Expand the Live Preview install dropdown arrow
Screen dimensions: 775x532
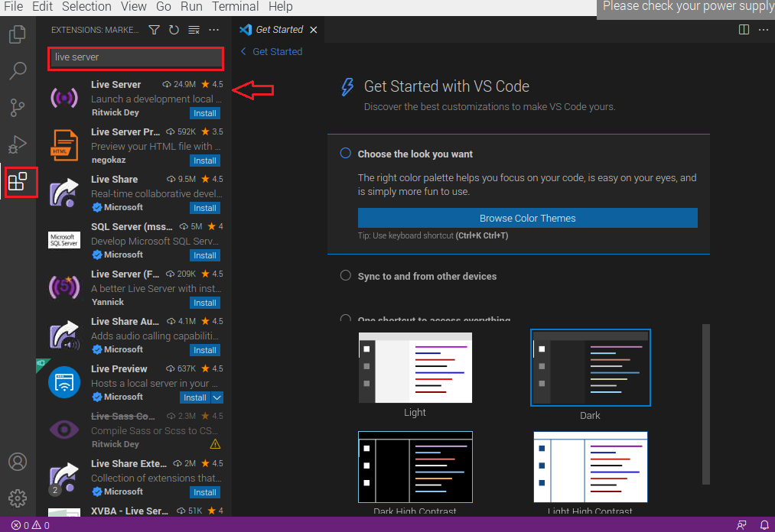pos(217,397)
